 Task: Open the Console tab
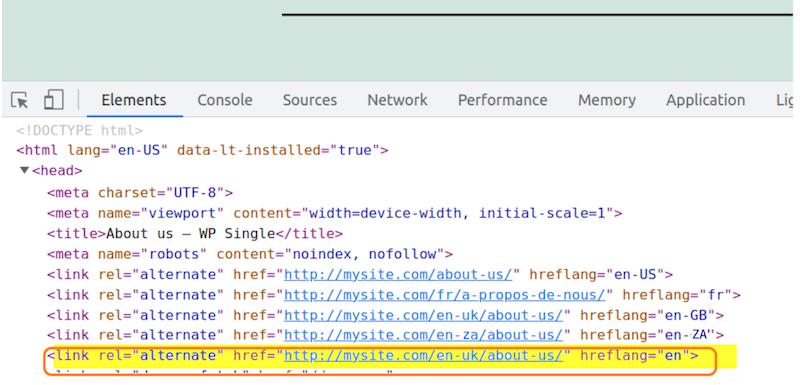click(224, 100)
